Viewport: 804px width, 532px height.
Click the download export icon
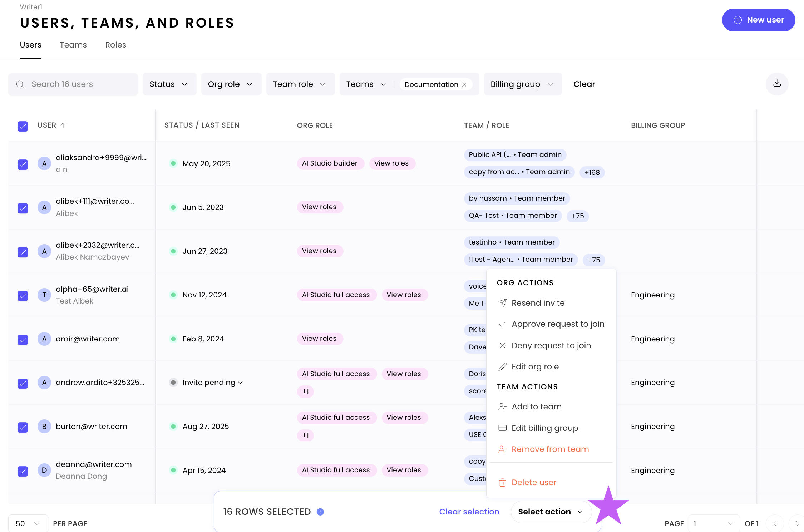777,84
